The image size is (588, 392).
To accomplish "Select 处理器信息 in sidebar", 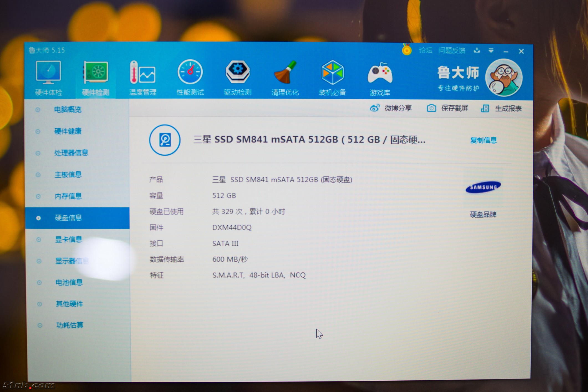I will (x=71, y=153).
